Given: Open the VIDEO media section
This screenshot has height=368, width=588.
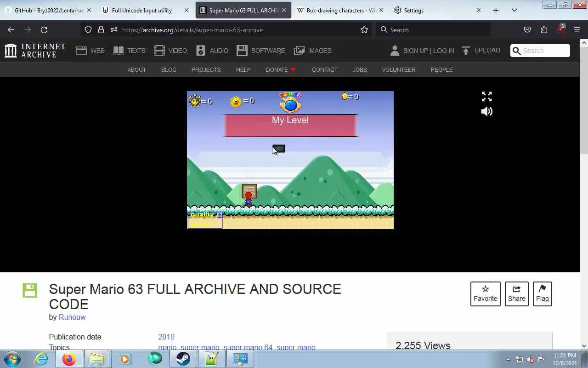Looking at the screenshot, I should [170, 51].
